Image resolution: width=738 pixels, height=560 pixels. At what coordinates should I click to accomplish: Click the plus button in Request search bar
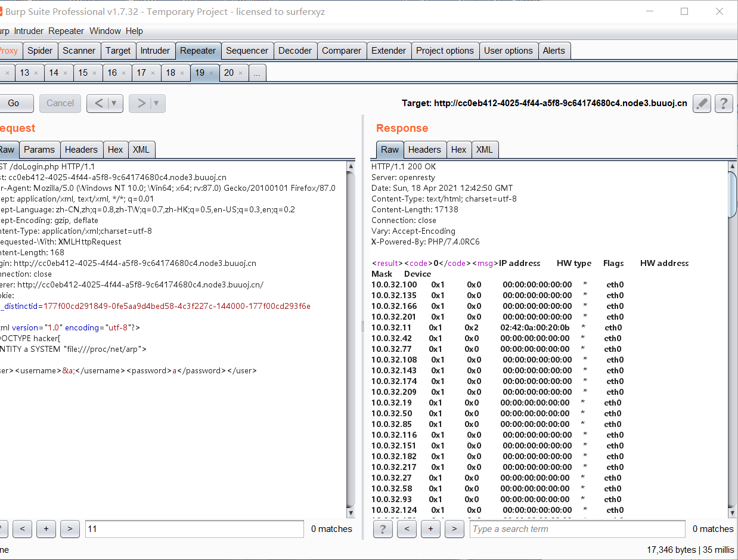46,528
